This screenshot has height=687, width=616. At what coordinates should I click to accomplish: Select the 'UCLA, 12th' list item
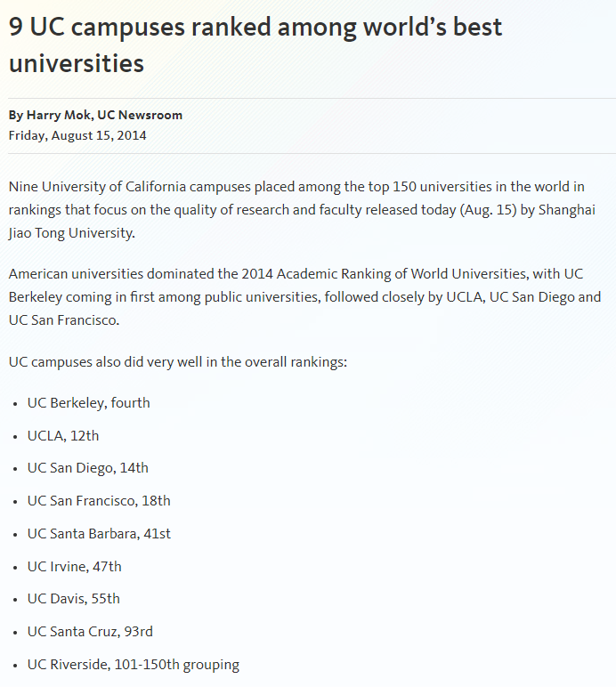click(x=63, y=435)
